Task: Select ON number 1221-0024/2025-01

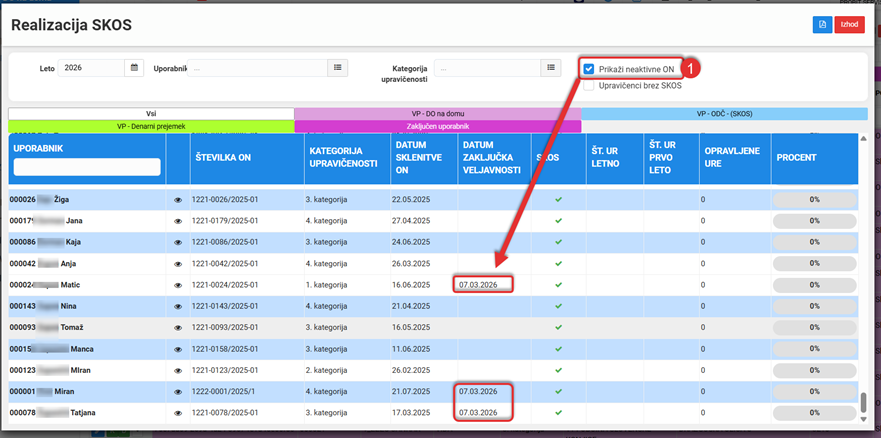Action: click(225, 285)
